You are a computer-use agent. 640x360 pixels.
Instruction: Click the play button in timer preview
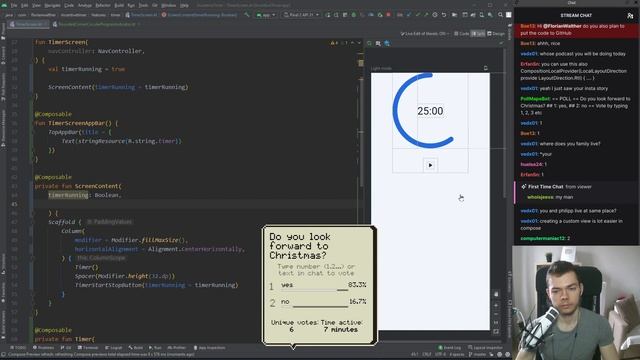click(x=430, y=165)
